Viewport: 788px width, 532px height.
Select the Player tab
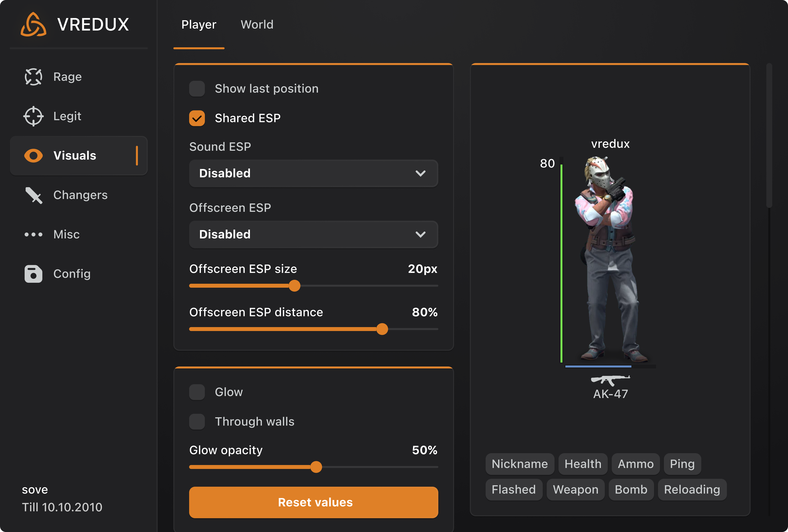tap(199, 24)
